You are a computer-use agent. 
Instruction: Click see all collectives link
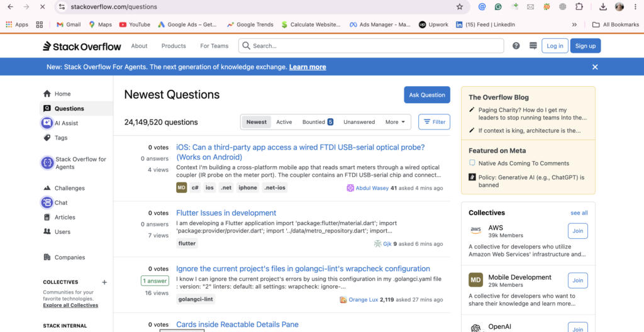[579, 213]
